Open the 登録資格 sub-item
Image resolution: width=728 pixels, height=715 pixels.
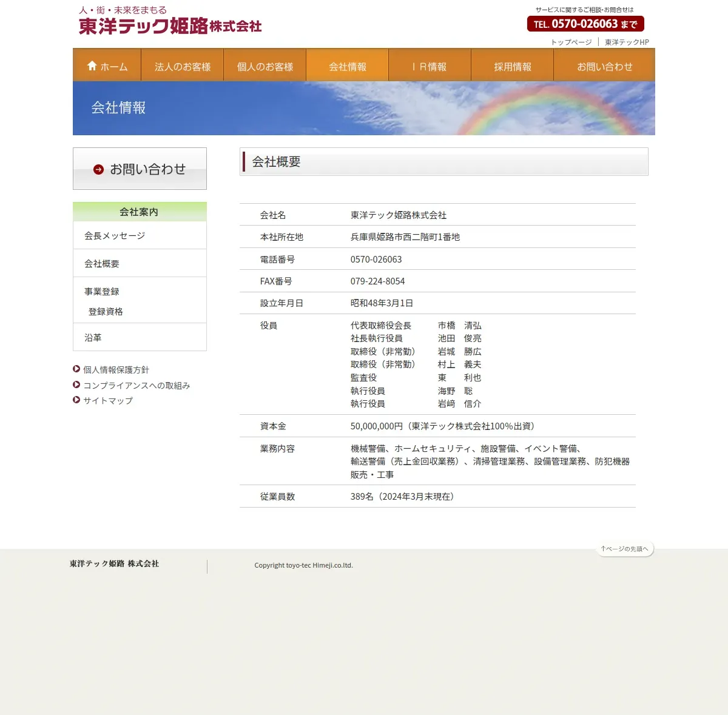[106, 311]
